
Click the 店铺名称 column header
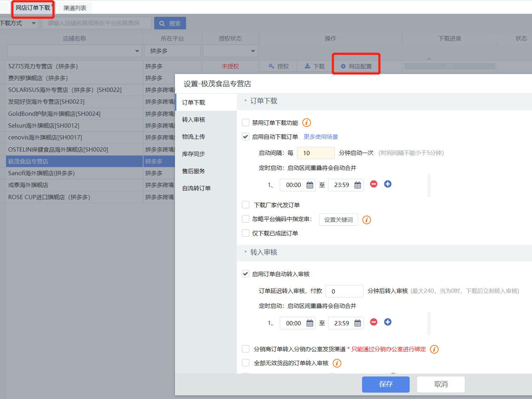pyautogui.click(x=74, y=38)
